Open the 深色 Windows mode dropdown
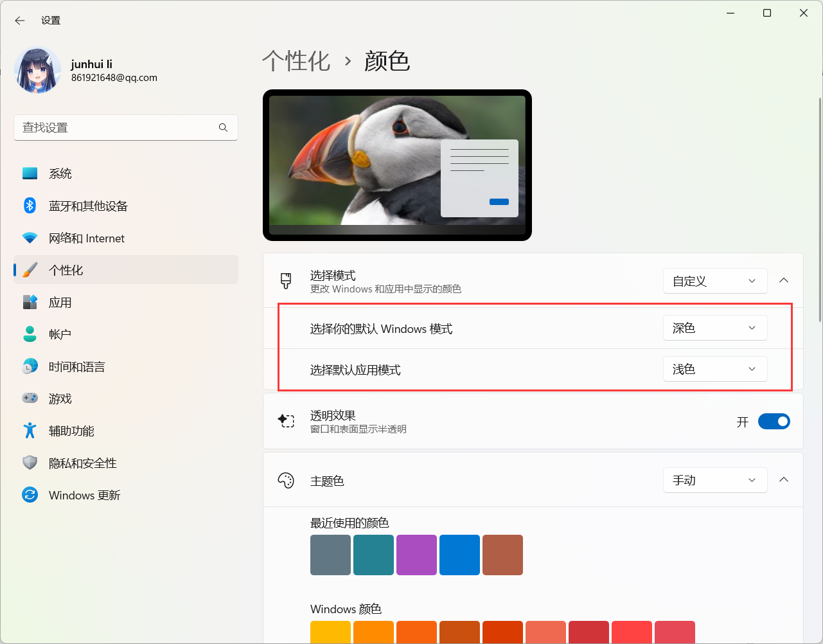This screenshot has height=644, width=823. pyautogui.click(x=715, y=328)
